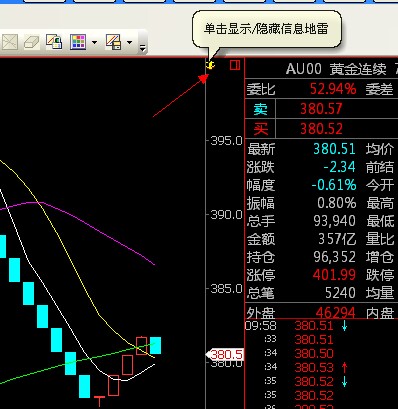Open the color palette grid icon

(78, 42)
